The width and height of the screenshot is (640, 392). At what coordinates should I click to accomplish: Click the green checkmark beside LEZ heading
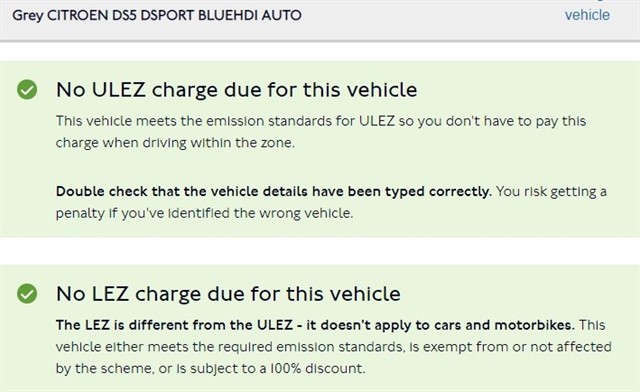coord(27,294)
